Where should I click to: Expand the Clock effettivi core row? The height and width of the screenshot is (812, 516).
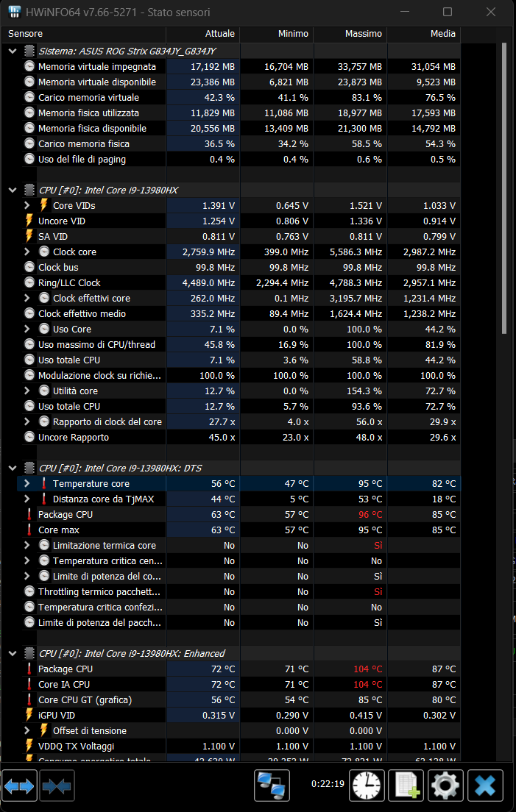27,299
